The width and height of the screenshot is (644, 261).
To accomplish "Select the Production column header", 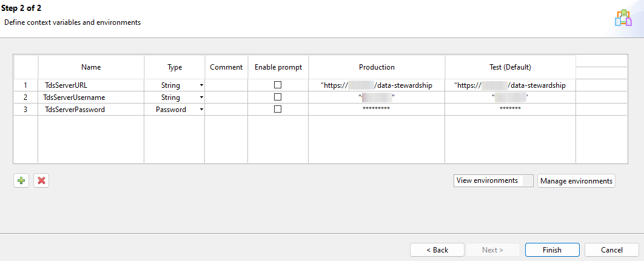I will [377, 67].
